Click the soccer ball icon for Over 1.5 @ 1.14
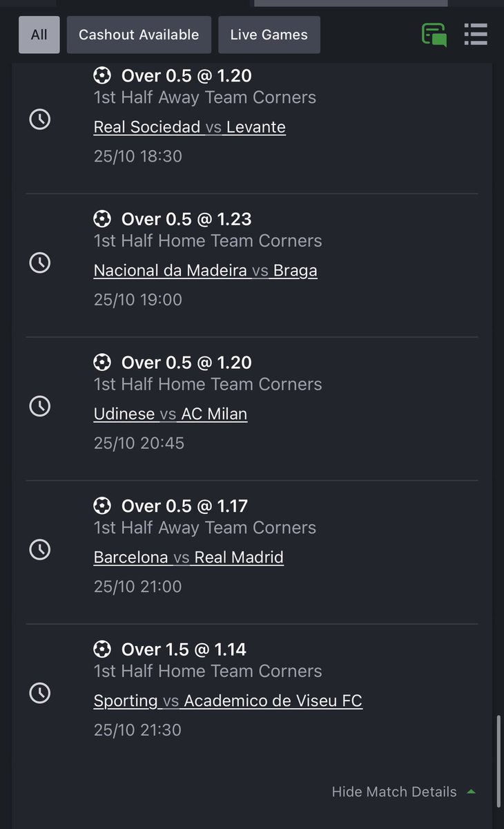504x829 pixels. pos(102,649)
